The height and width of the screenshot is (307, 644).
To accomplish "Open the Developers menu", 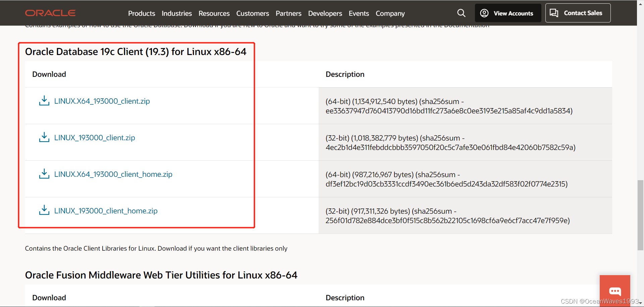I will (x=325, y=13).
